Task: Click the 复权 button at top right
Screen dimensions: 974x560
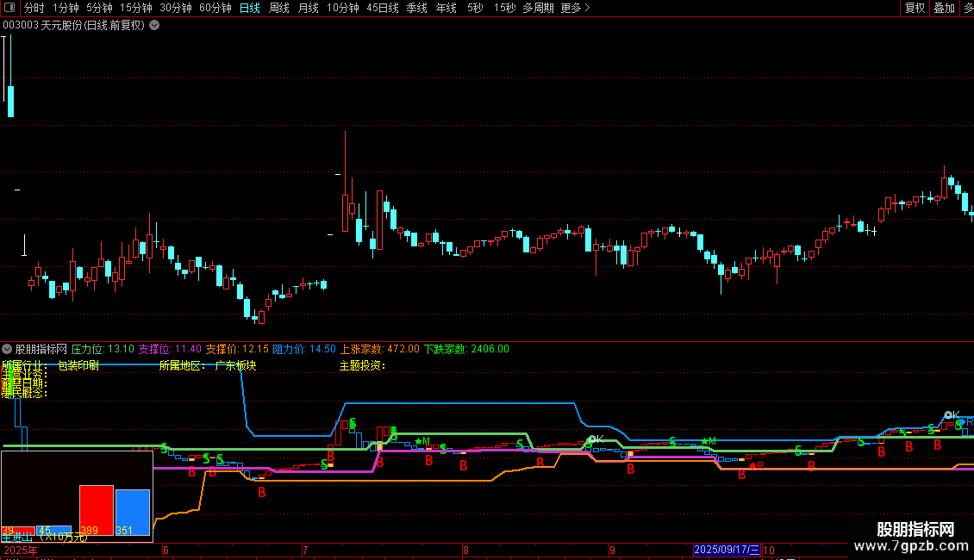Action: [x=915, y=8]
